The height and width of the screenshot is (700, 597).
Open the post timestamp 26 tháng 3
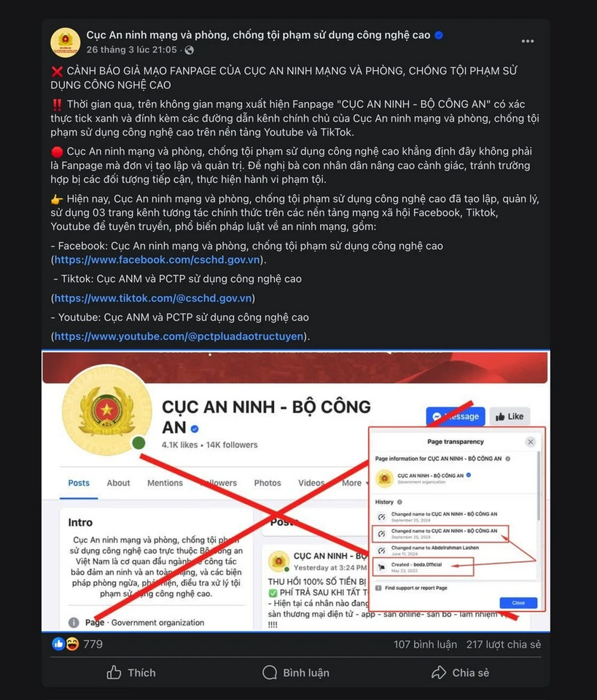(x=132, y=50)
